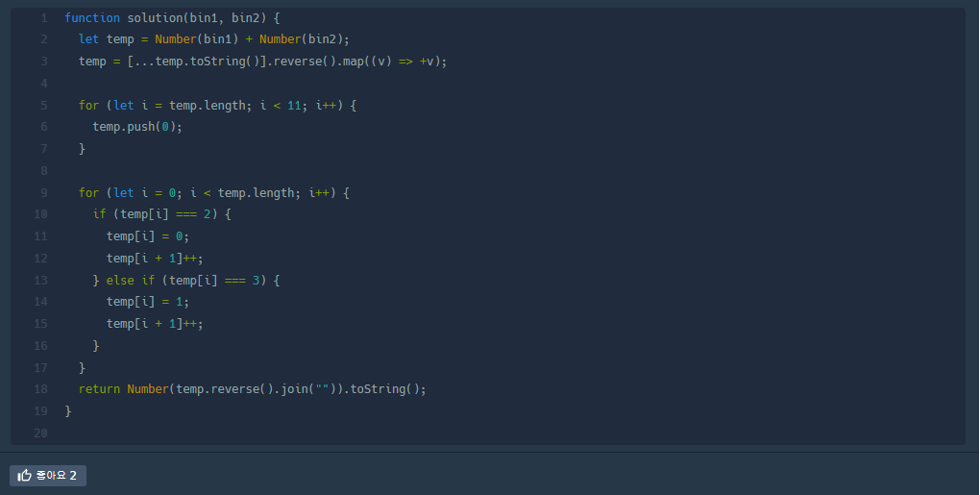Click 'solution(bin1, bin2)' in the function header
This screenshot has height=495, width=980.
197,18
